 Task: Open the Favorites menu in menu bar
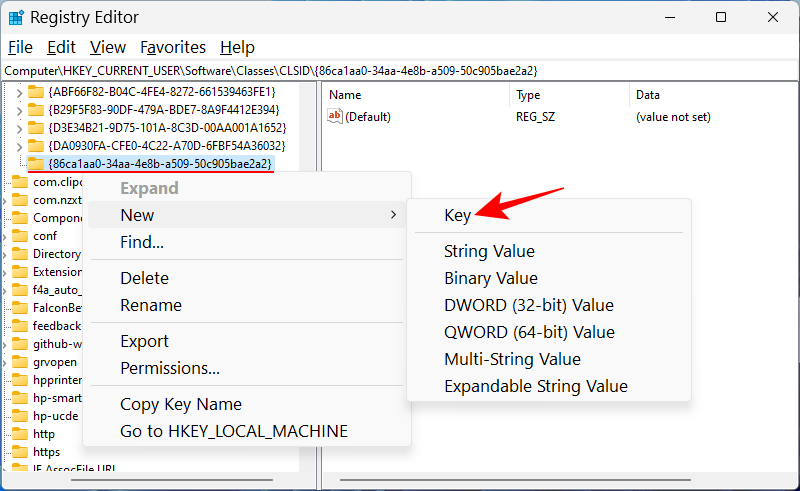172,47
